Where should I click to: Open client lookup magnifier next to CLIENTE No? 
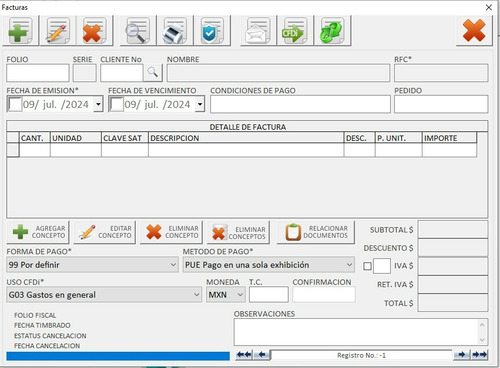pyautogui.click(x=153, y=73)
